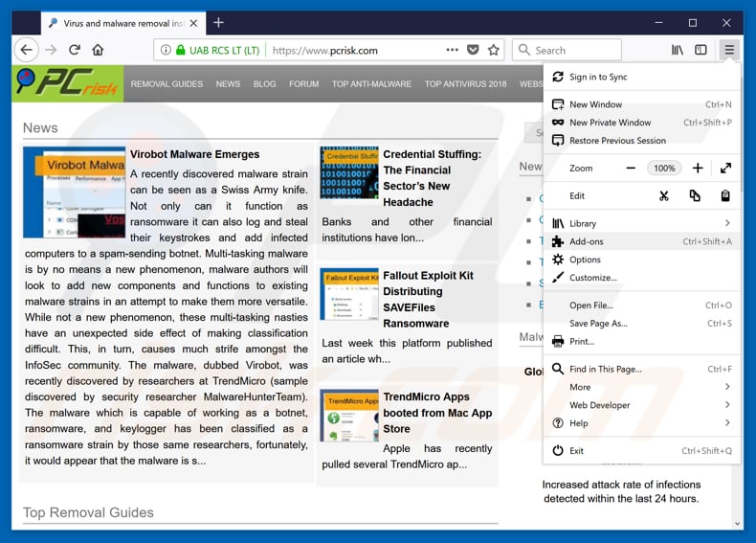The image size is (756, 543).
Task: Zoom out with the minus button
Action: click(x=631, y=168)
